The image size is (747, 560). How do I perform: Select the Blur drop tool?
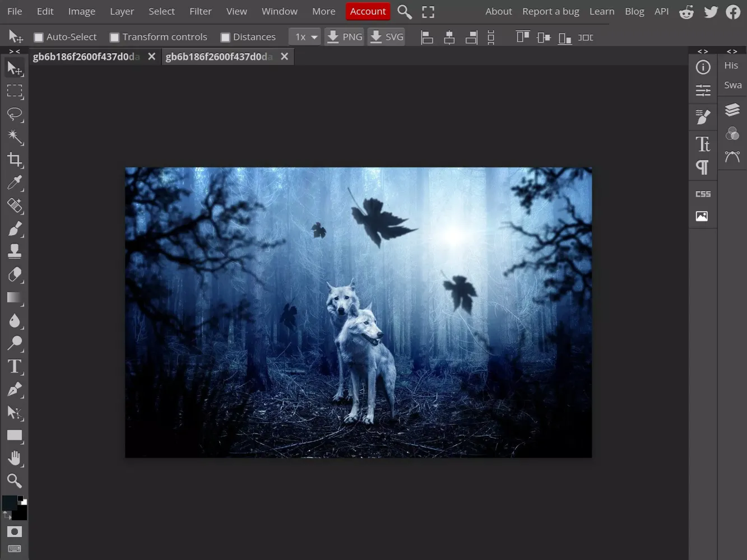[x=15, y=320]
